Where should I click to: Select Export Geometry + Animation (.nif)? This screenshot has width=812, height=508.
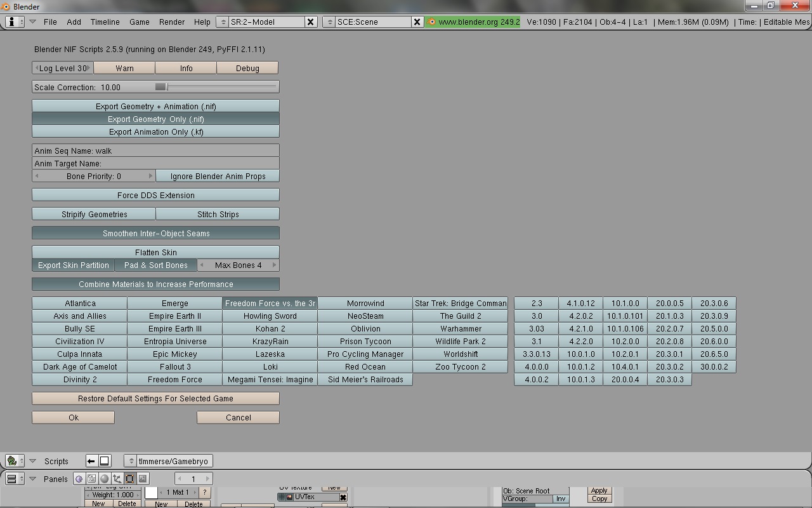(155, 106)
